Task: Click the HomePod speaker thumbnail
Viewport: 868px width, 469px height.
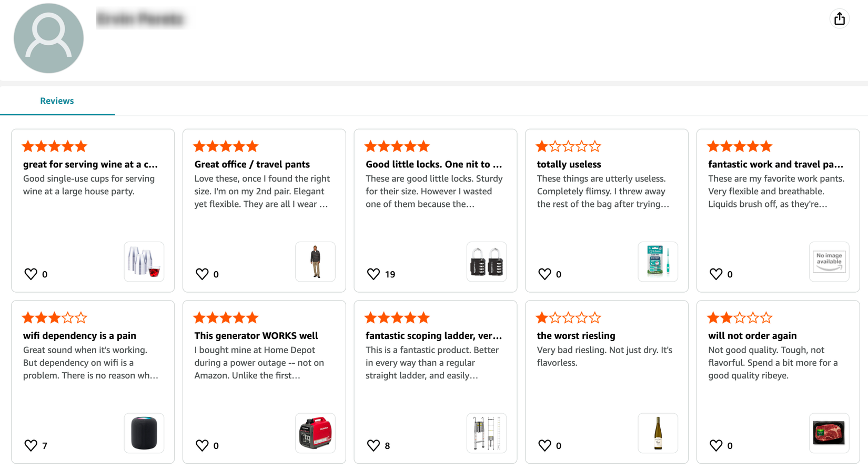Action: point(144,433)
